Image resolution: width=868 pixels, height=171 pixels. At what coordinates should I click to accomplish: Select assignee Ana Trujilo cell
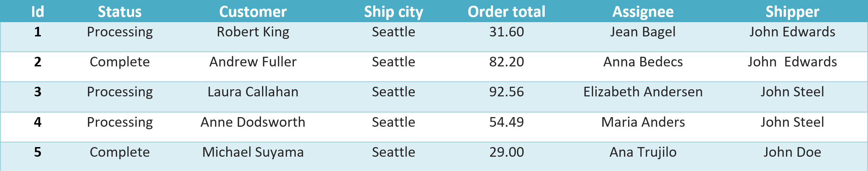[x=643, y=152]
